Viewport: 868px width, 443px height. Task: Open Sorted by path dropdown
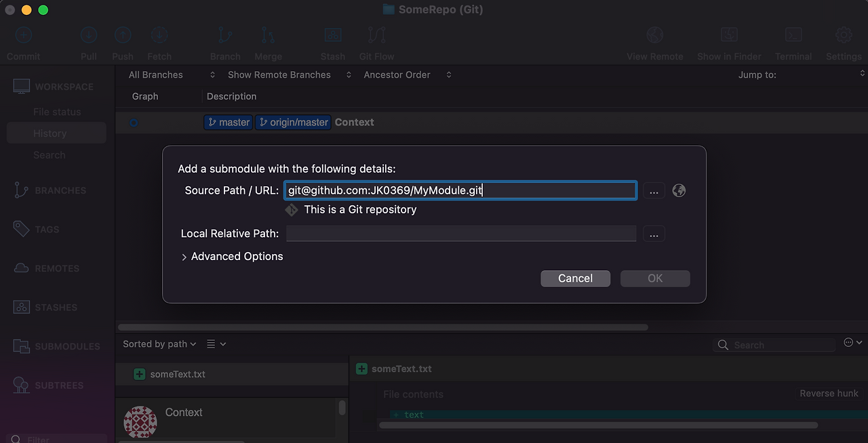tap(160, 344)
